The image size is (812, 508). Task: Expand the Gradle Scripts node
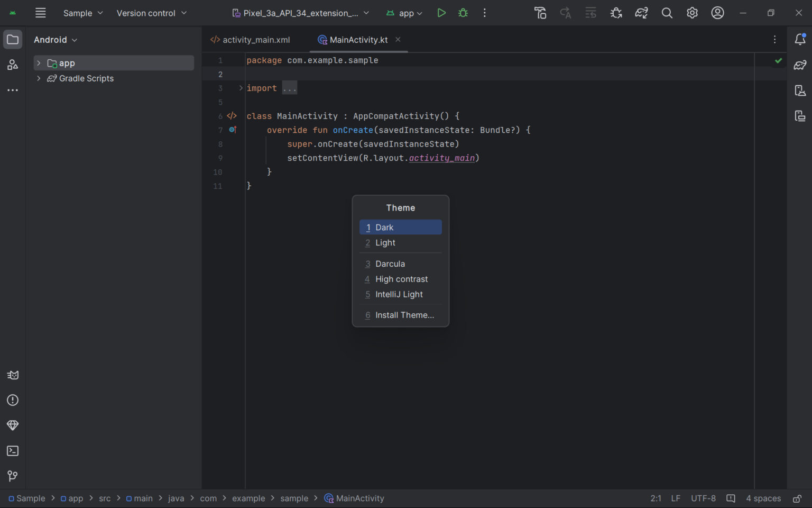pos(38,78)
